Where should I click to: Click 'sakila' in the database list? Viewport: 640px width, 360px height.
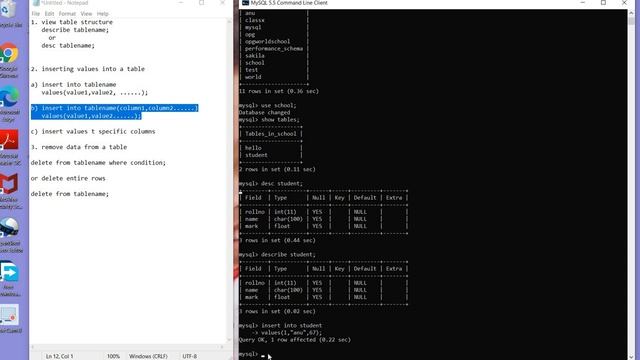click(x=255, y=56)
